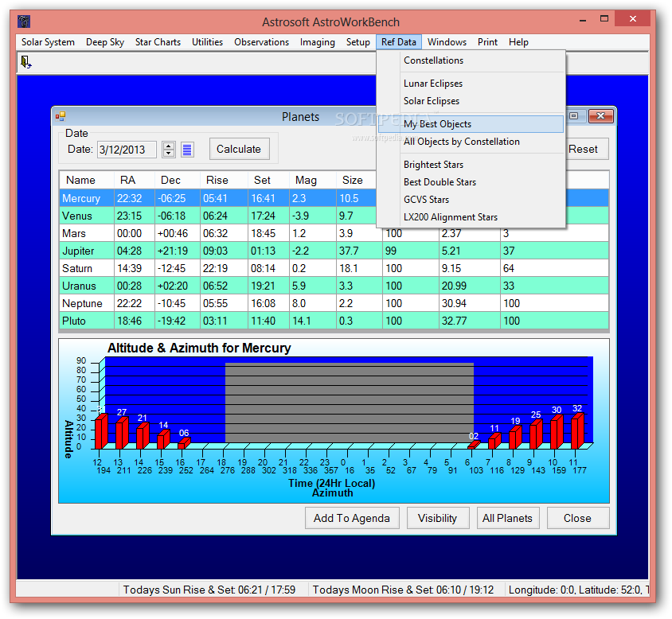Select the Mars row
Viewport: 672px width, 619px height.
(x=334, y=233)
